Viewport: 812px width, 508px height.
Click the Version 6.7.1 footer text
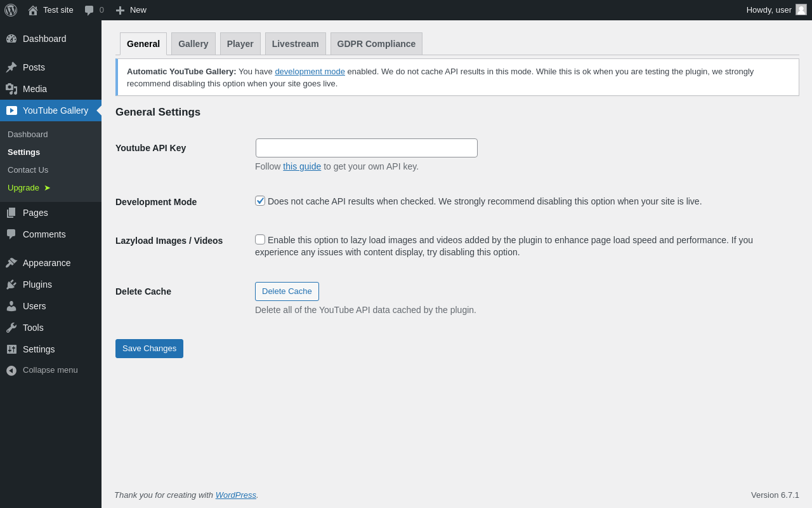(x=775, y=495)
